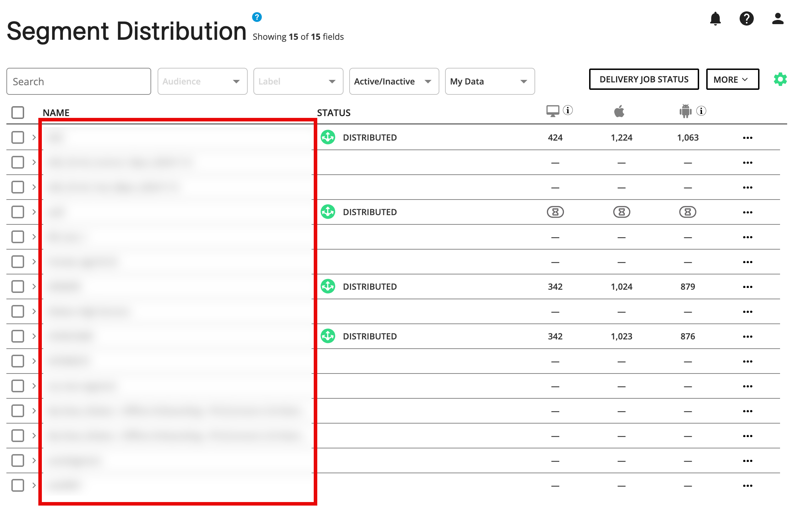
Task: Click distributed status icon in the 879 row
Action: point(328,287)
